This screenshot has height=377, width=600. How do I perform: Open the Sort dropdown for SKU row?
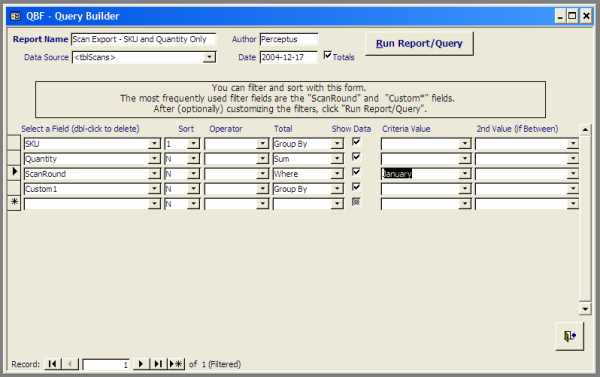[194, 144]
